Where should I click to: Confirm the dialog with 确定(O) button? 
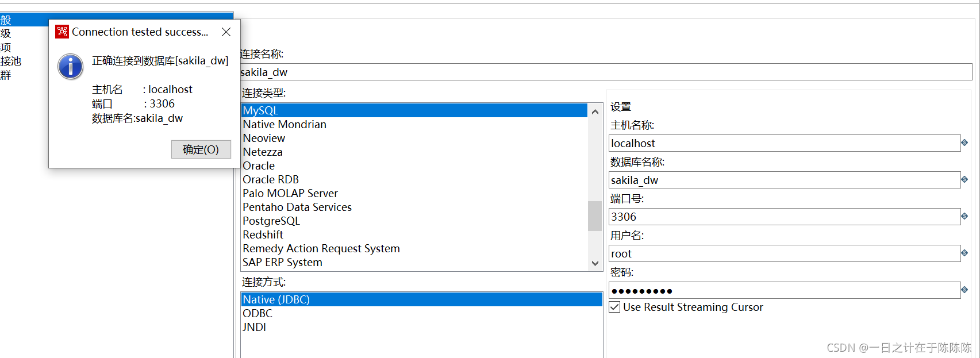[x=201, y=149]
